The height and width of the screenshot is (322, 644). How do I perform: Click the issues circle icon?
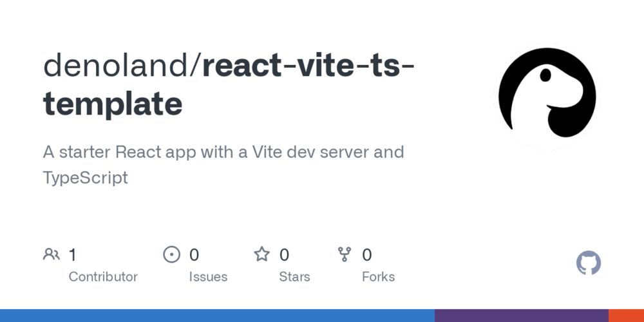coord(172,254)
